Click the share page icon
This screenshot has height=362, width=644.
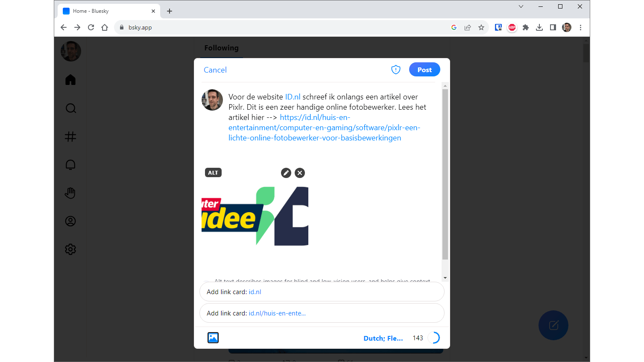468,27
